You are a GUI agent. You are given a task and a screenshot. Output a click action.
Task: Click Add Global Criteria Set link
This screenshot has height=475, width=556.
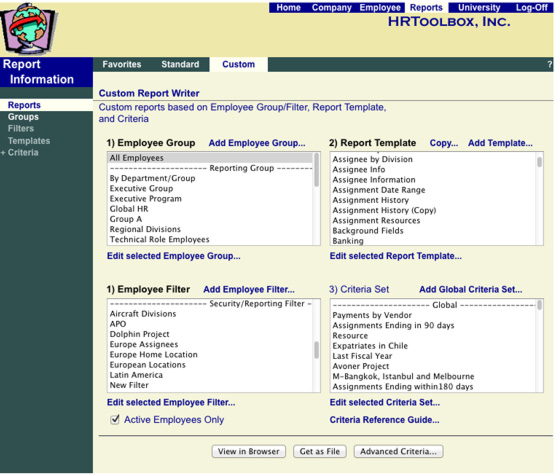[x=471, y=290]
